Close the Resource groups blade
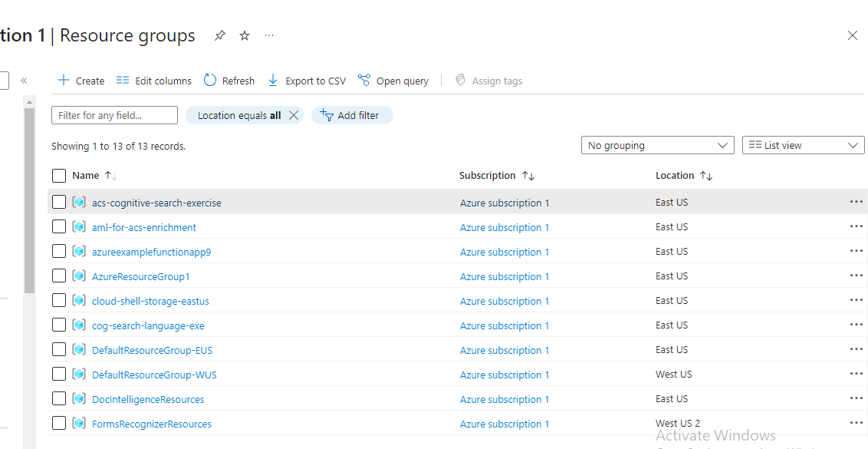The width and height of the screenshot is (868, 449). click(x=853, y=35)
